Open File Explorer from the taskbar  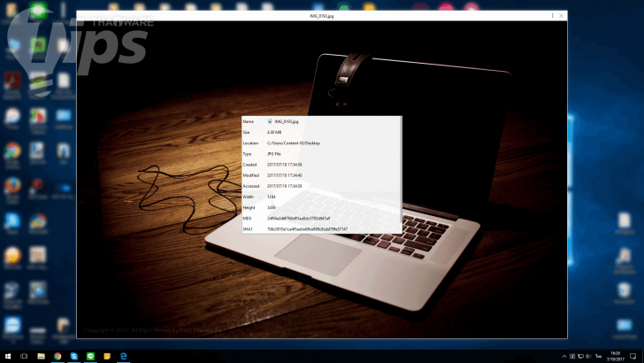pyautogui.click(x=41, y=356)
